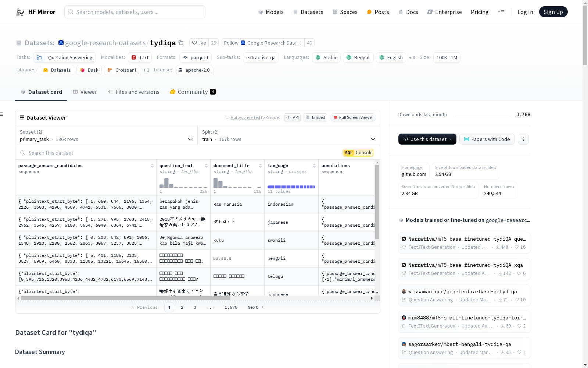This screenshot has width=588, height=368.
Task: Sort the question_text column
Action: [x=206, y=166]
